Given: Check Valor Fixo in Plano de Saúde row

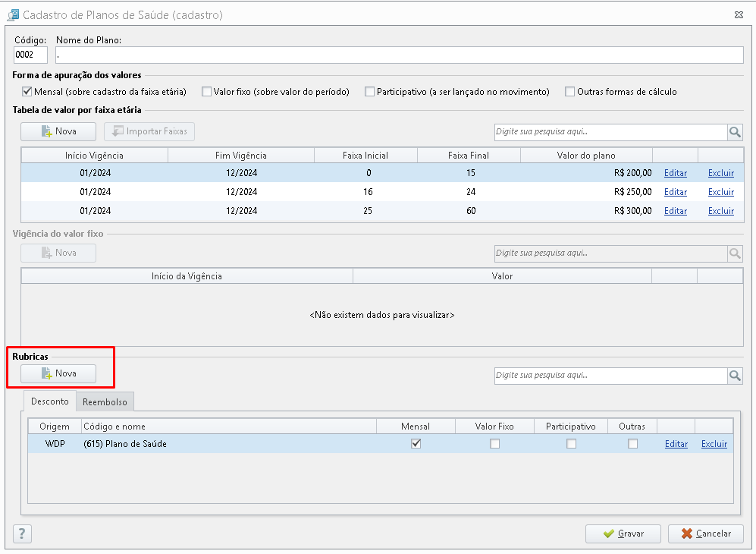Looking at the screenshot, I should coord(494,443).
